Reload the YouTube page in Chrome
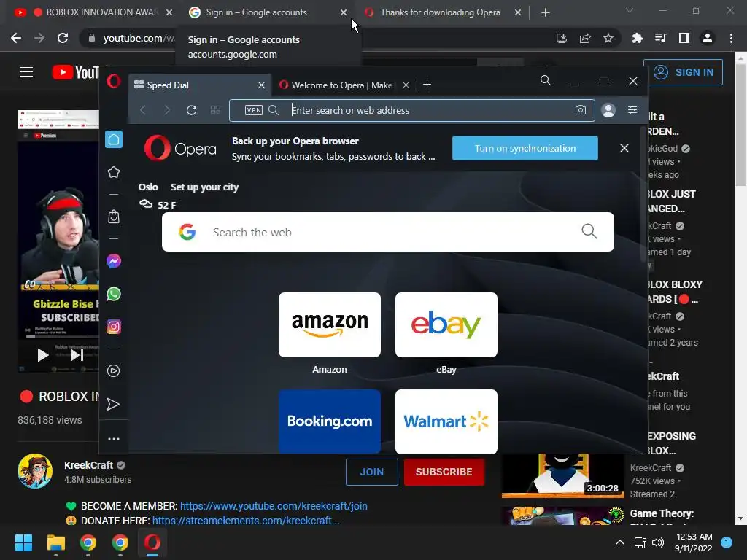This screenshot has width=747, height=560. (63, 38)
